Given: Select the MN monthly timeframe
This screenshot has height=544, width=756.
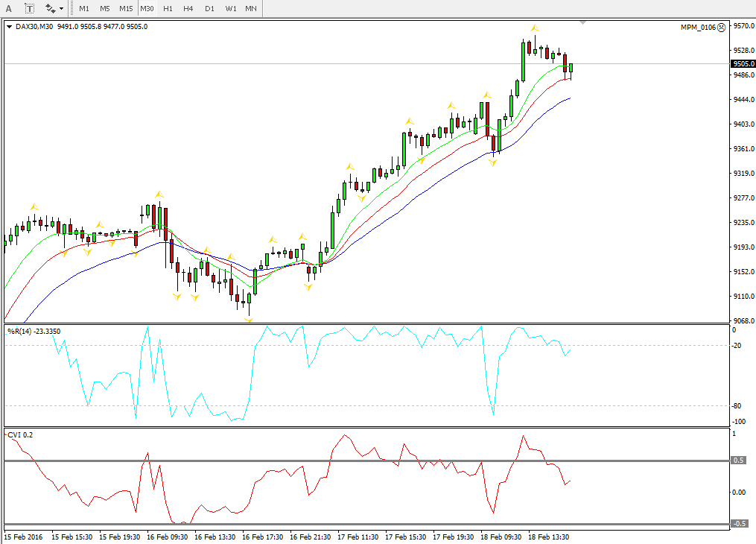Looking at the screenshot, I should pos(251,9).
